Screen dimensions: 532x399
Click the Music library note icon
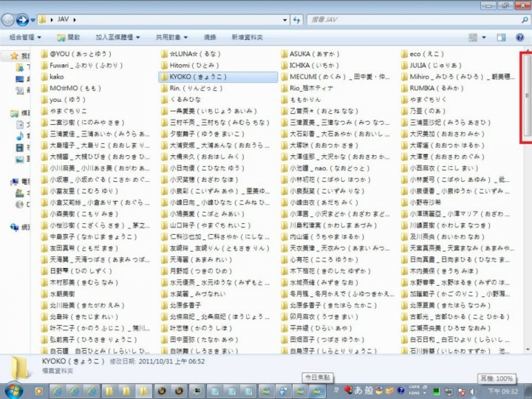pos(20,136)
